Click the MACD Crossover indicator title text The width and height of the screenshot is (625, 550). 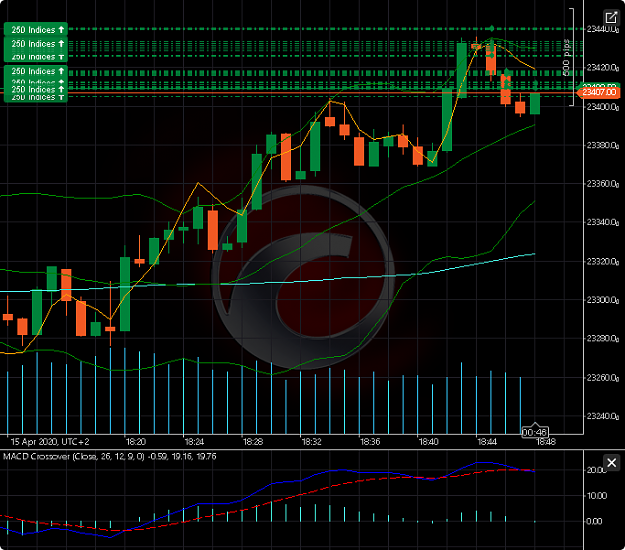coord(110,456)
